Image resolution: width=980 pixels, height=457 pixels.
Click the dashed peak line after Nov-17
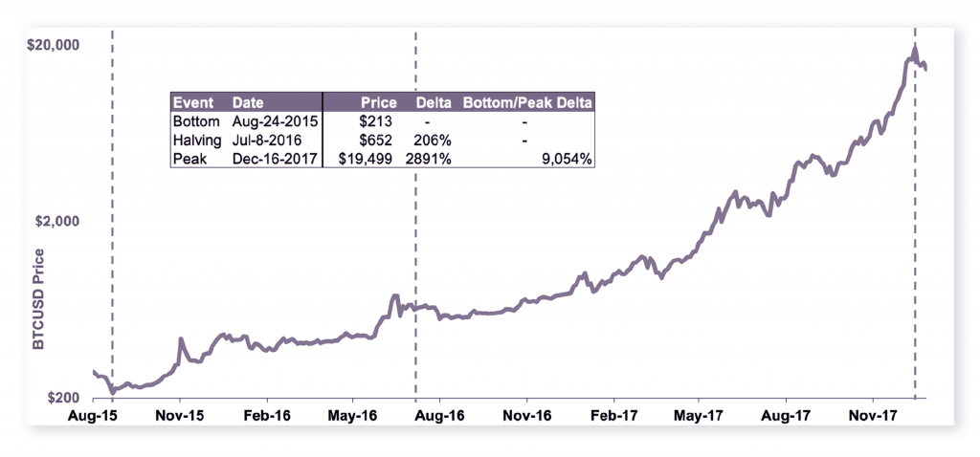point(915,239)
